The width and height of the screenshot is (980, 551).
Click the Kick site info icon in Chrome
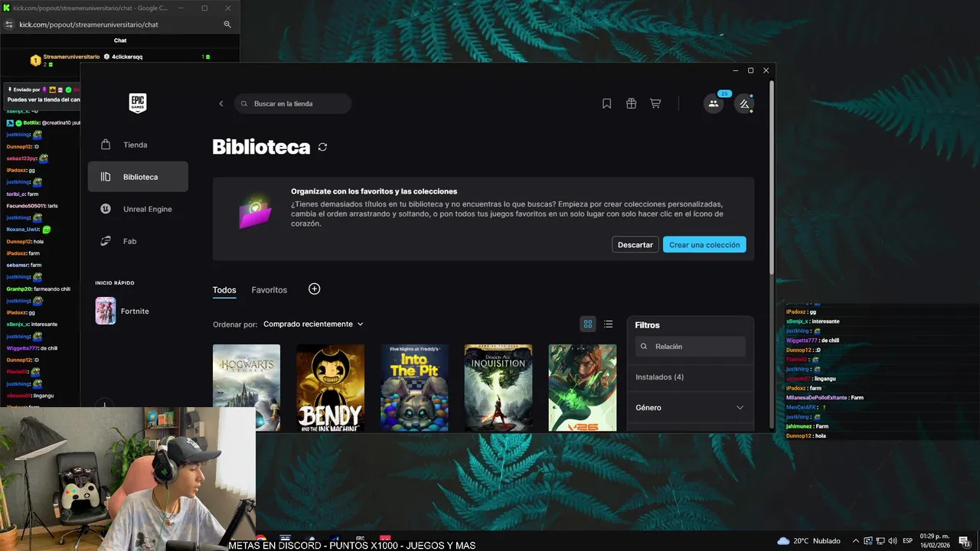9,24
